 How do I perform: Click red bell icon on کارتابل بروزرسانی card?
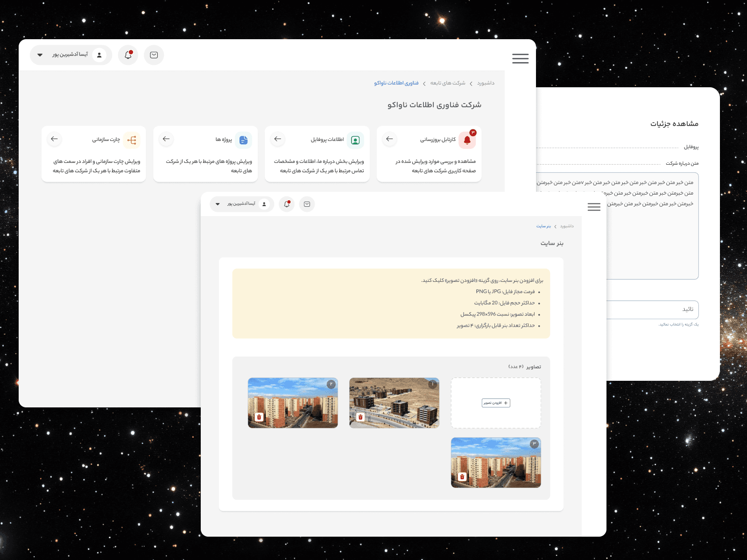(467, 140)
